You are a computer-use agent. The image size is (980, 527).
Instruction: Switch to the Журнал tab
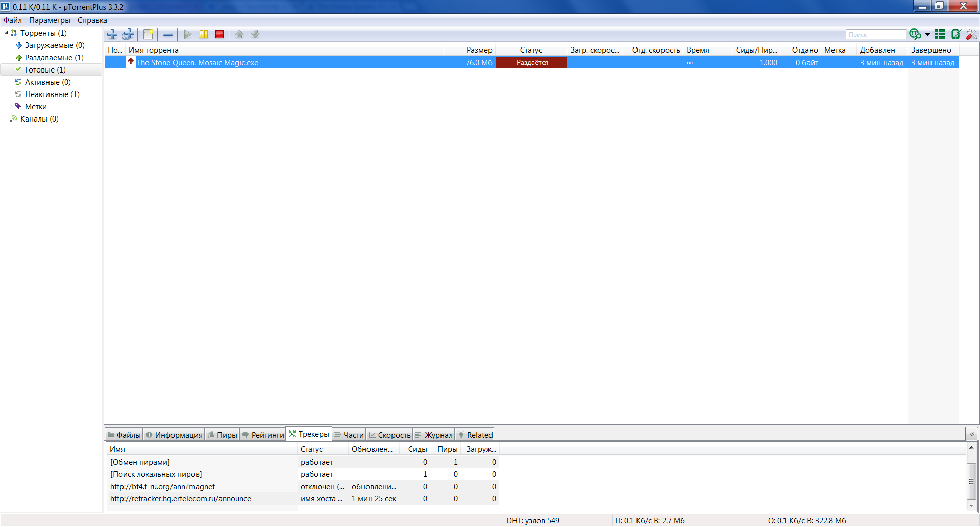point(434,435)
